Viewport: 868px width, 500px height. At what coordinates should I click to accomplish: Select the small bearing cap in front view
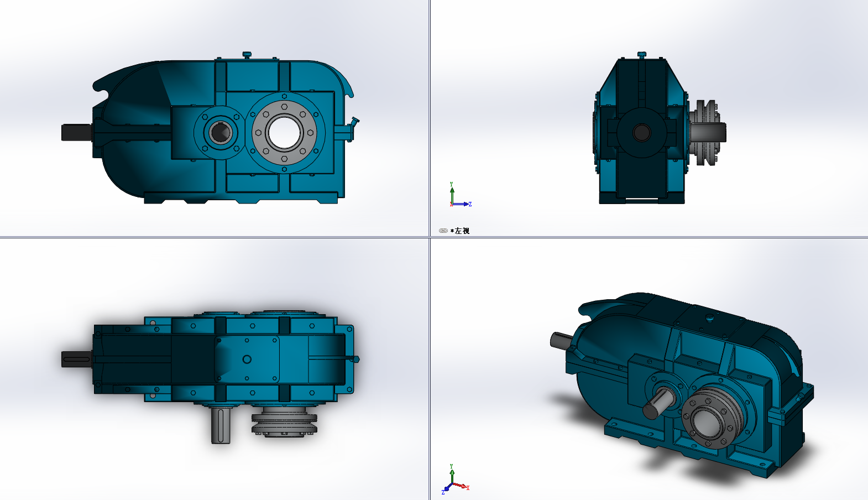click(220, 132)
